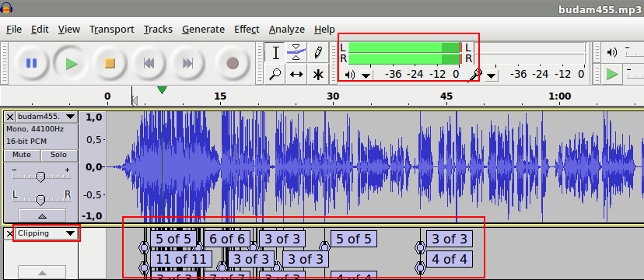
Task: Select the Time Shift tool
Action: coord(296,75)
